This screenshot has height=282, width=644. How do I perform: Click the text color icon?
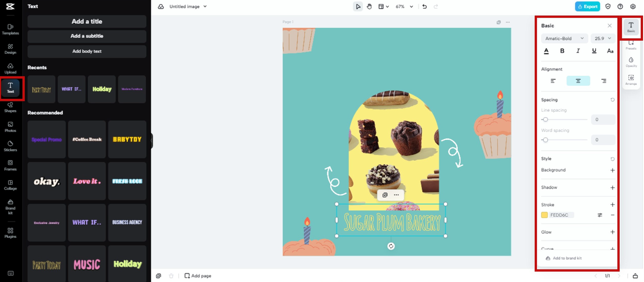(546, 51)
